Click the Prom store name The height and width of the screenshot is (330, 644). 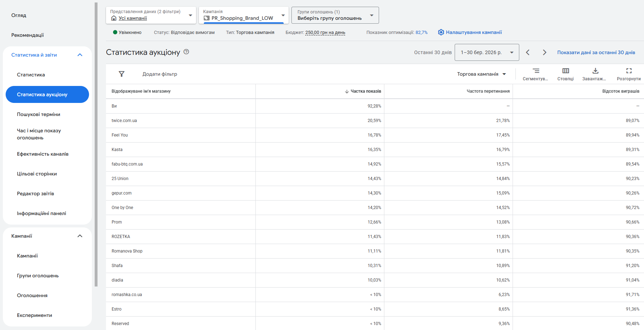[117, 222]
